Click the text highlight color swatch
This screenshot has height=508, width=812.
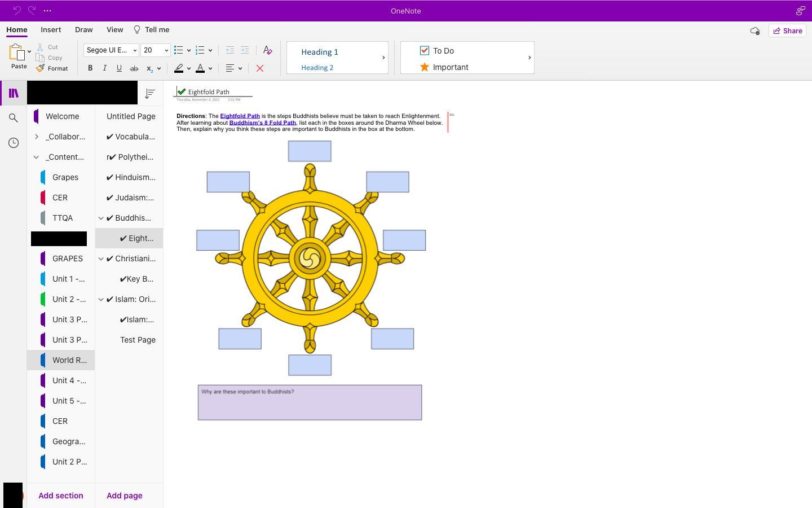click(x=179, y=68)
